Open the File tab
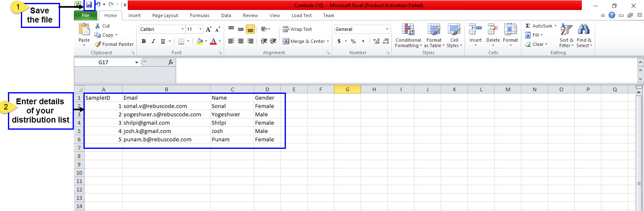Viewport: 644px width, 211px height. pos(86,15)
